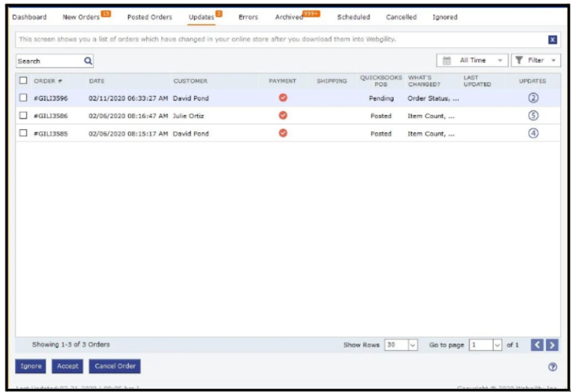Close the info banner with X icon
The height and width of the screenshot is (392, 571).
tap(552, 40)
